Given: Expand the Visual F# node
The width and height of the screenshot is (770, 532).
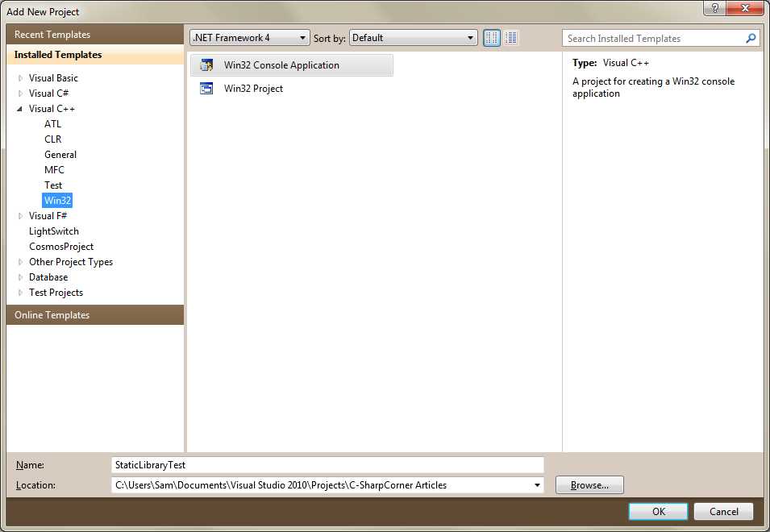Looking at the screenshot, I should coord(20,216).
